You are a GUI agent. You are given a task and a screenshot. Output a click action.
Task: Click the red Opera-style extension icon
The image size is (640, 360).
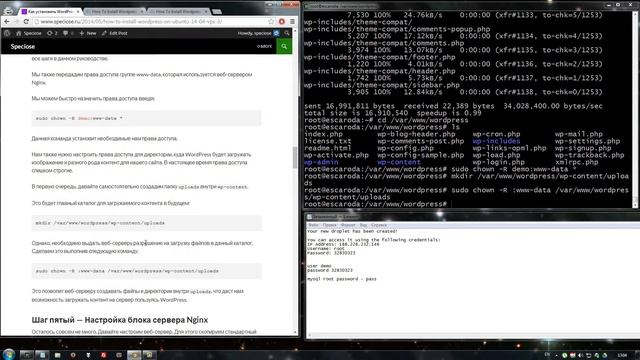(x=282, y=22)
